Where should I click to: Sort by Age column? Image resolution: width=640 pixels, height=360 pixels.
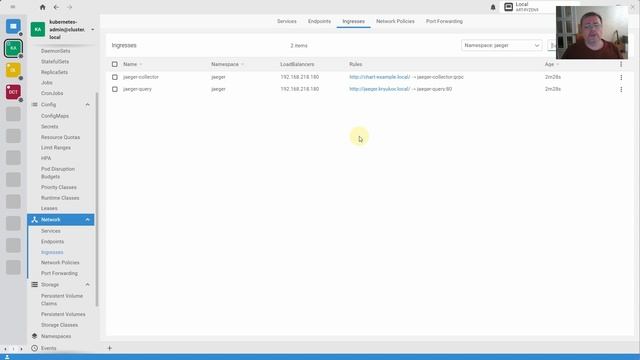pyautogui.click(x=549, y=64)
